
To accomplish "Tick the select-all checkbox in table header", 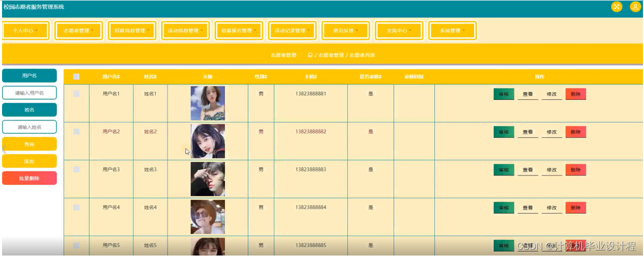I will pos(76,77).
